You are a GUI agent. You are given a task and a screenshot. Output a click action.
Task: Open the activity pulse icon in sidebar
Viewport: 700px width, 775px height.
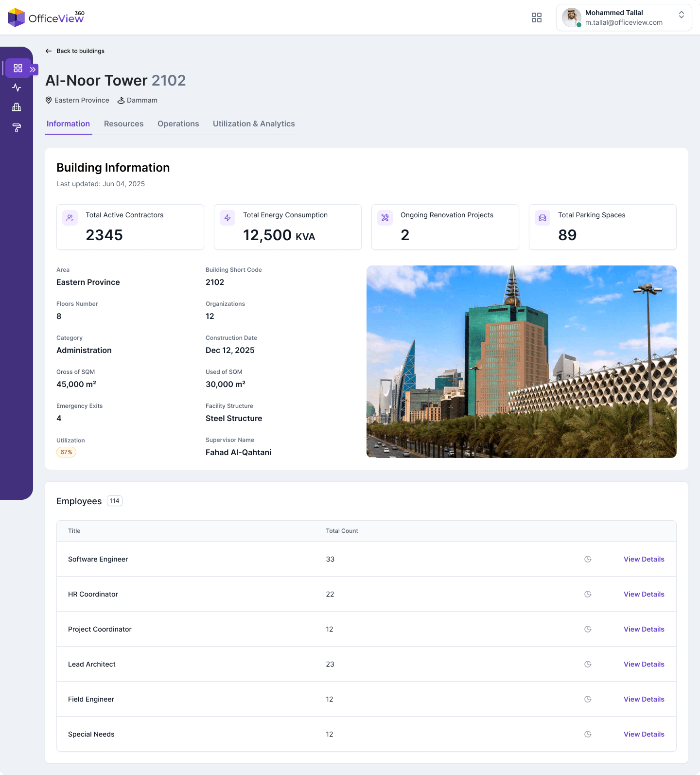point(17,88)
